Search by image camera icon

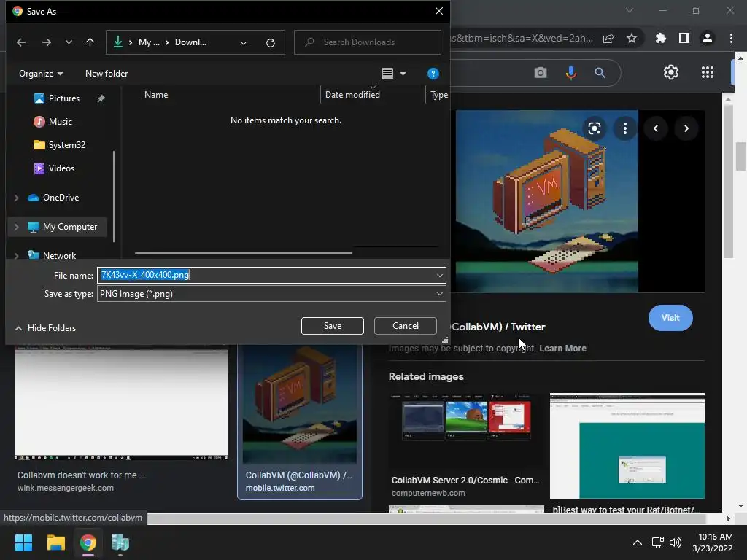541,72
